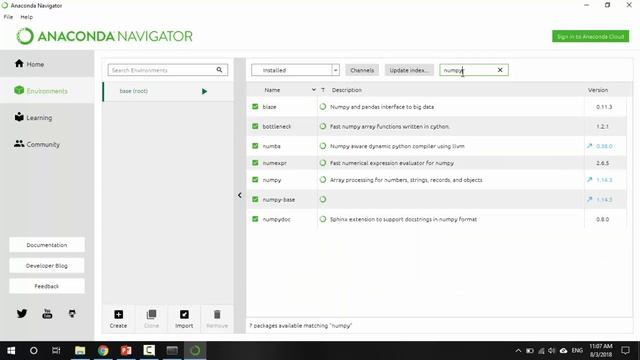Screen dimensions: 640x360
Task: Click the numpydoc description text
Action: tap(403, 219)
